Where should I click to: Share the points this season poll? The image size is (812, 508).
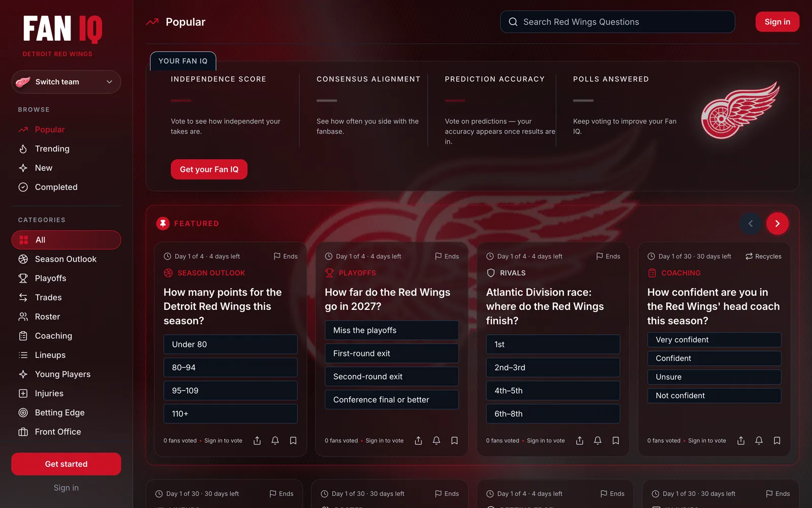[257, 440]
